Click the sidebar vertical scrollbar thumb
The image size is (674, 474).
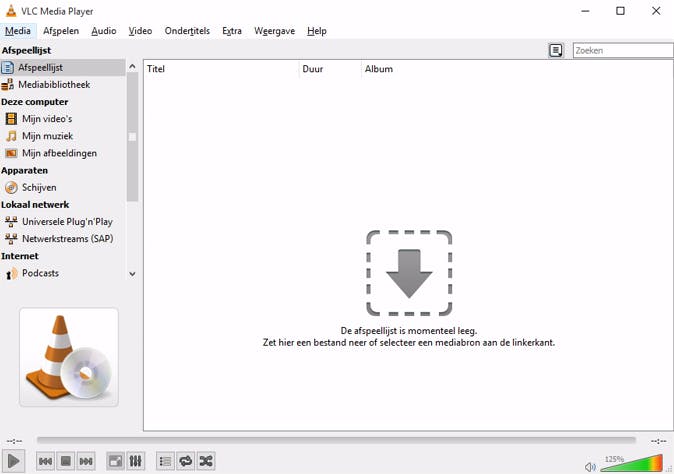132,137
